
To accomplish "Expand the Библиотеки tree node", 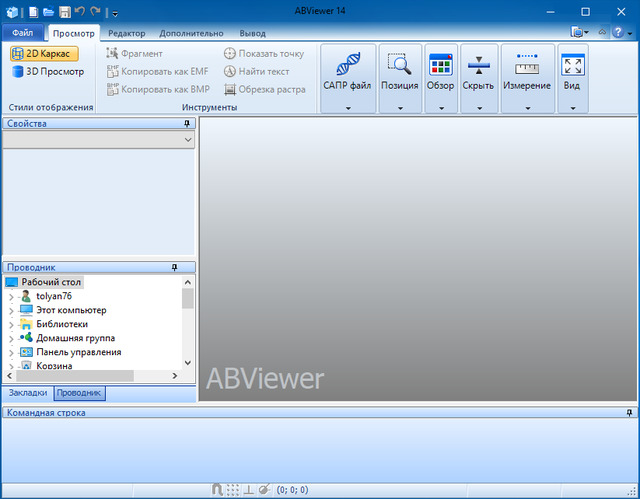I will (11, 325).
